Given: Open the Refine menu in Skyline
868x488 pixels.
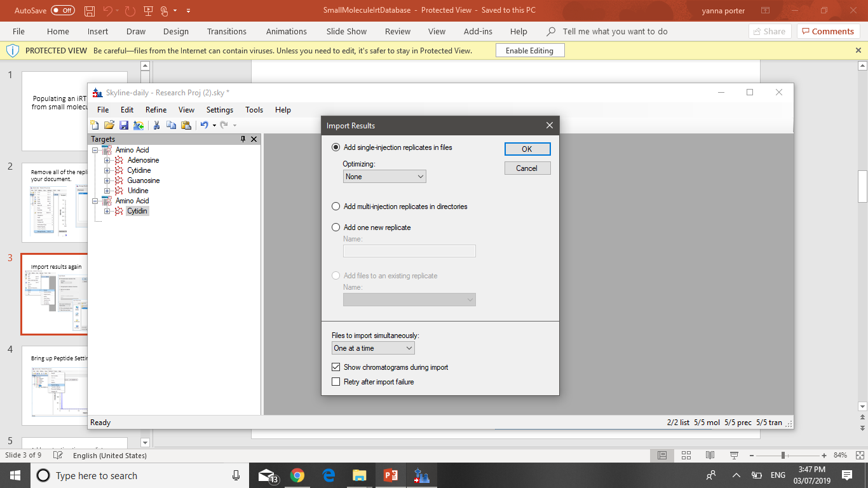Looking at the screenshot, I should (x=156, y=110).
